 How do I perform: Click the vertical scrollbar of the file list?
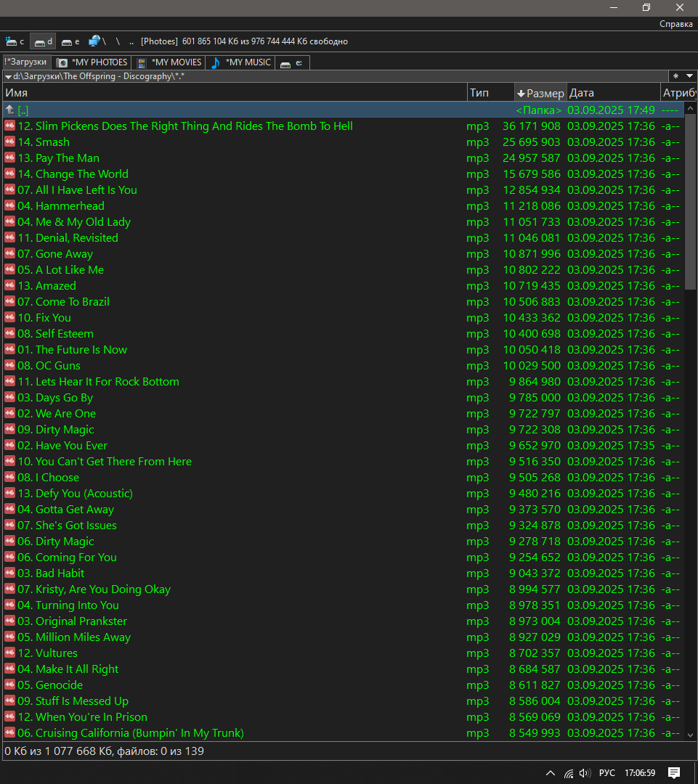pyautogui.click(x=690, y=436)
